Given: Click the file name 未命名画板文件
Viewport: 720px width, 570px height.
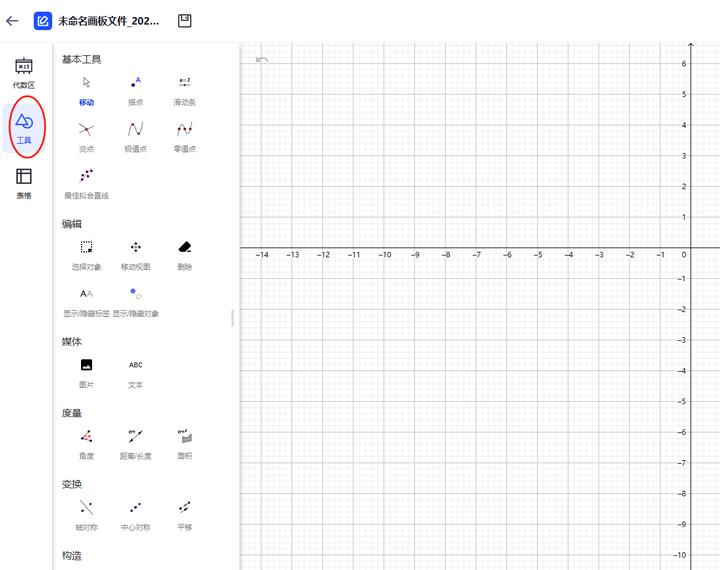Looking at the screenshot, I should 108,21.
